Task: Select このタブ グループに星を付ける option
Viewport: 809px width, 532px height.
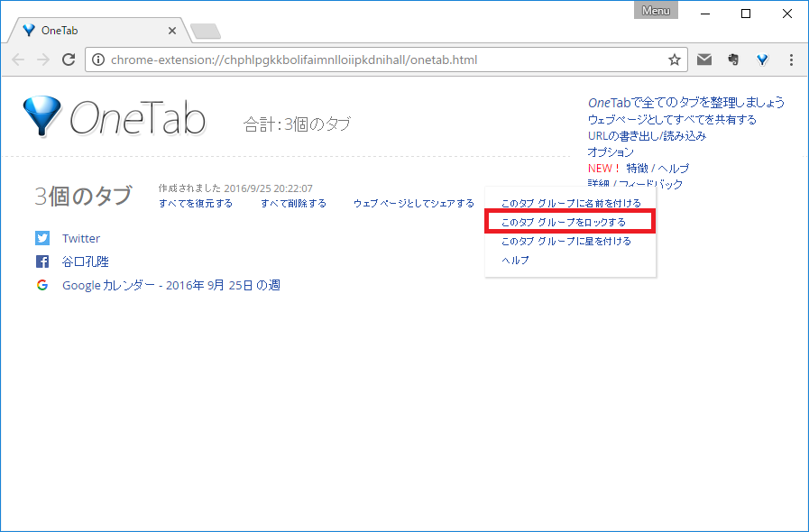Action: (565, 242)
